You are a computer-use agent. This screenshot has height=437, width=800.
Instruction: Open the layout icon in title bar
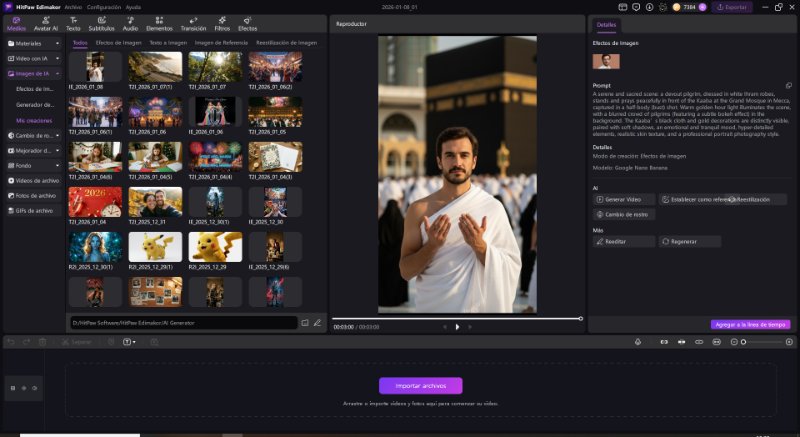(x=622, y=7)
